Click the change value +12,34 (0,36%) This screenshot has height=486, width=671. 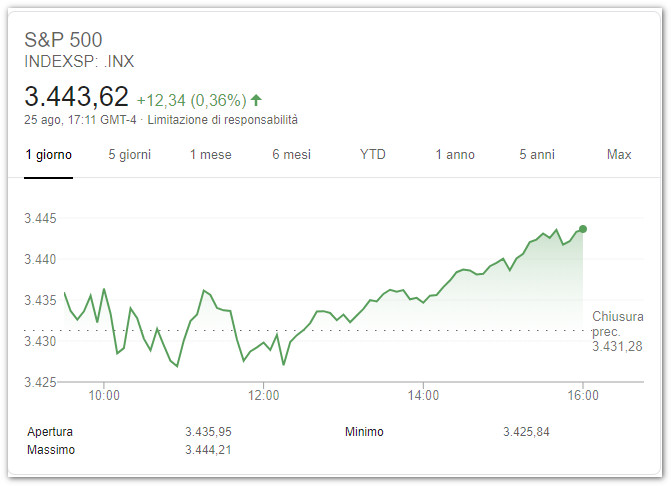pos(192,101)
